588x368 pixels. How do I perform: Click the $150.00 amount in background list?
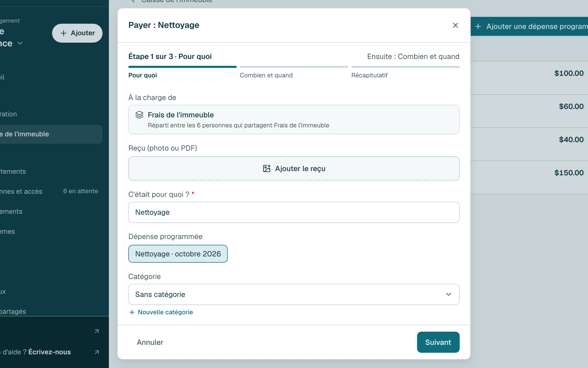tap(569, 173)
